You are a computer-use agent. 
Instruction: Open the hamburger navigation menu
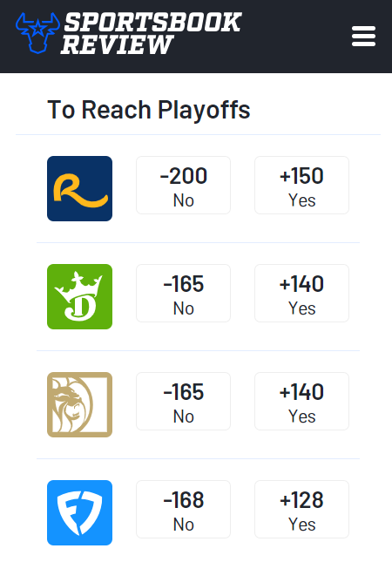[x=363, y=37]
